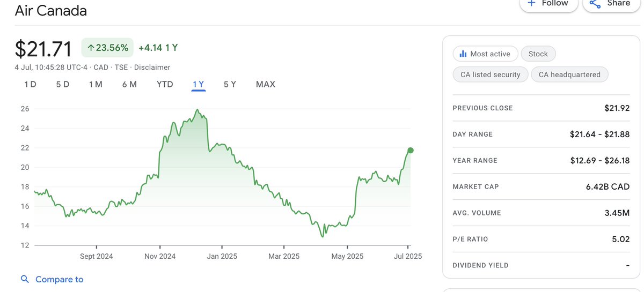The height and width of the screenshot is (292, 644).
Task: Click the Share button
Action: pos(610,4)
